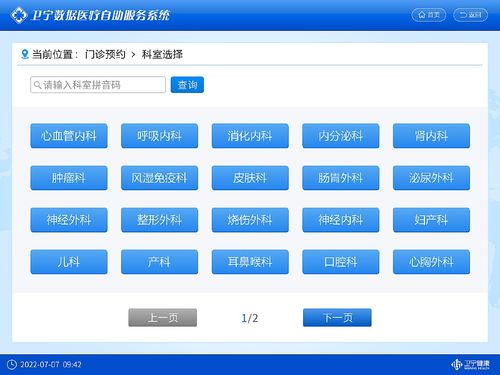This screenshot has width=500, height=375.
Task: Choose 神经内科 department button
Action: (x=341, y=220)
